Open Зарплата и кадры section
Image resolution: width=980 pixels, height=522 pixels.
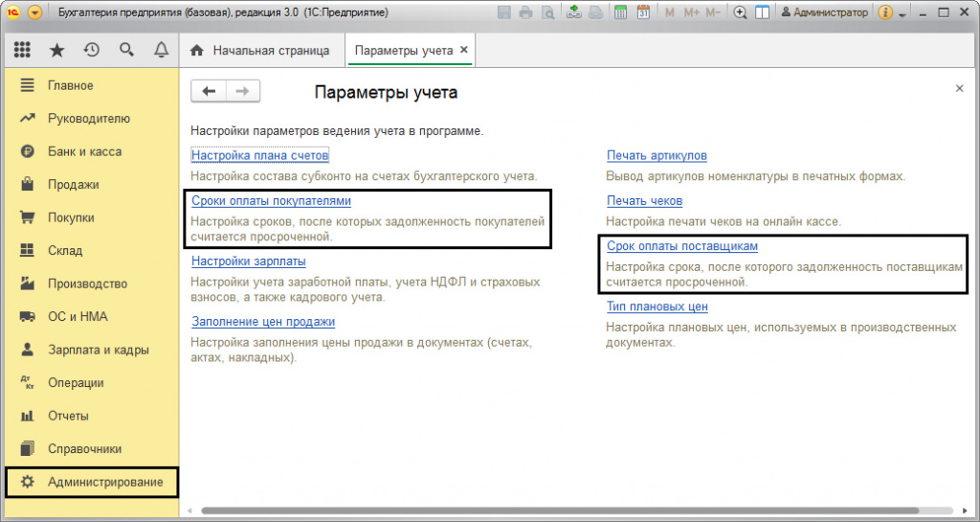99,350
